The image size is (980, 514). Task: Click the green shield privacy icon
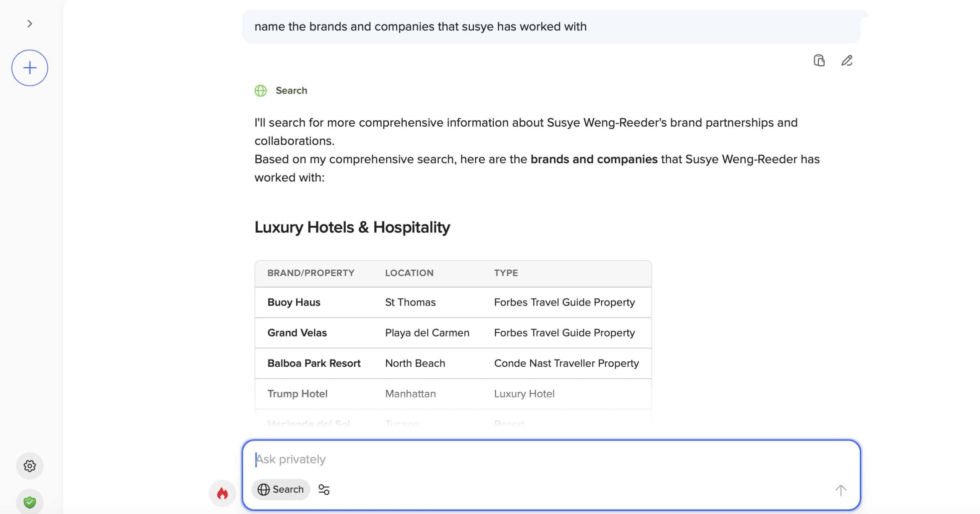click(x=29, y=502)
